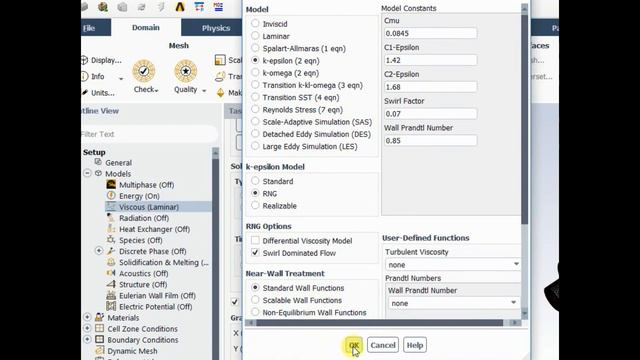Select the Laminar model option
The image size is (640, 360).
[255, 36]
